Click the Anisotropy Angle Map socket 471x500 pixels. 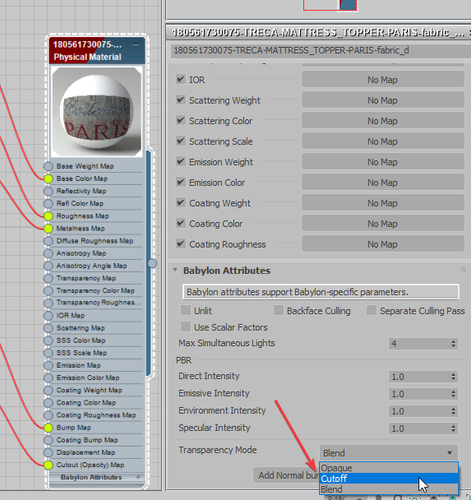tap(48, 266)
